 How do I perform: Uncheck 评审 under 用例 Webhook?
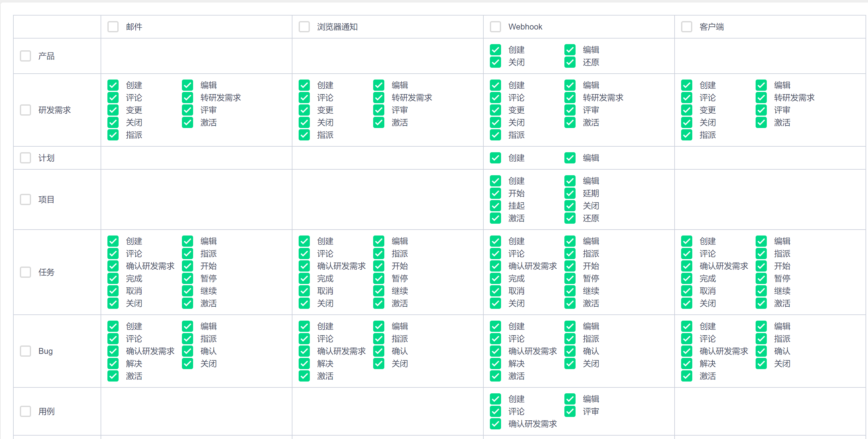[x=570, y=411]
